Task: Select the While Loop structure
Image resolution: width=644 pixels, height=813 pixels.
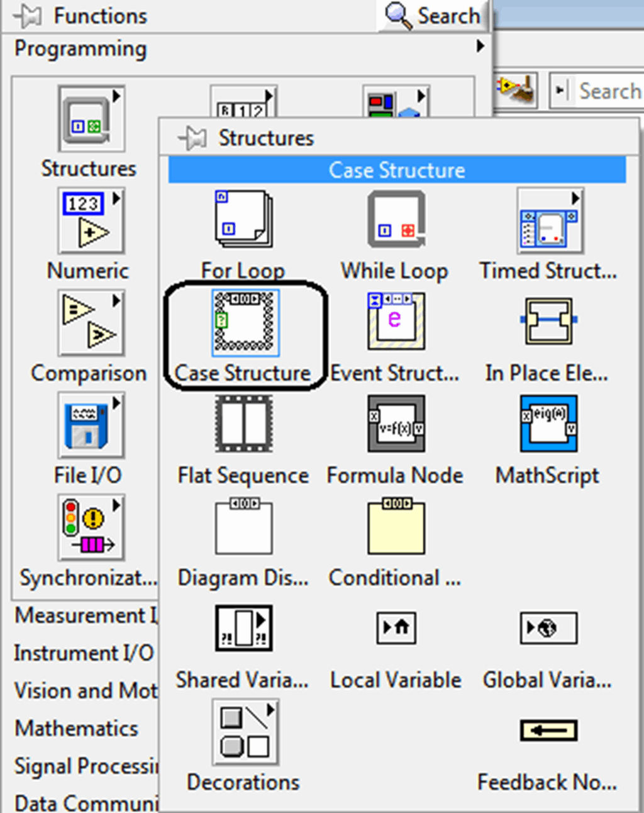Action: coord(395,219)
